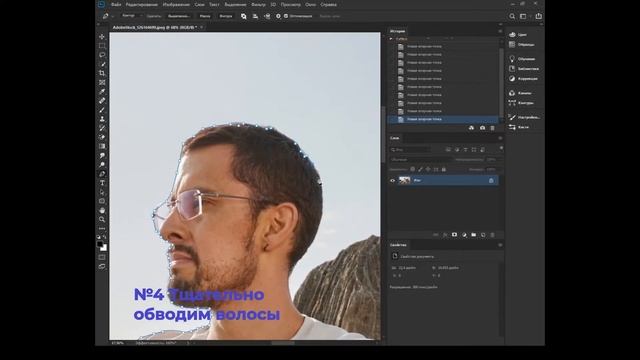Toggle filter for pixel layers
The height and width of the screenshot is (360, 640).
click(448, 150)
